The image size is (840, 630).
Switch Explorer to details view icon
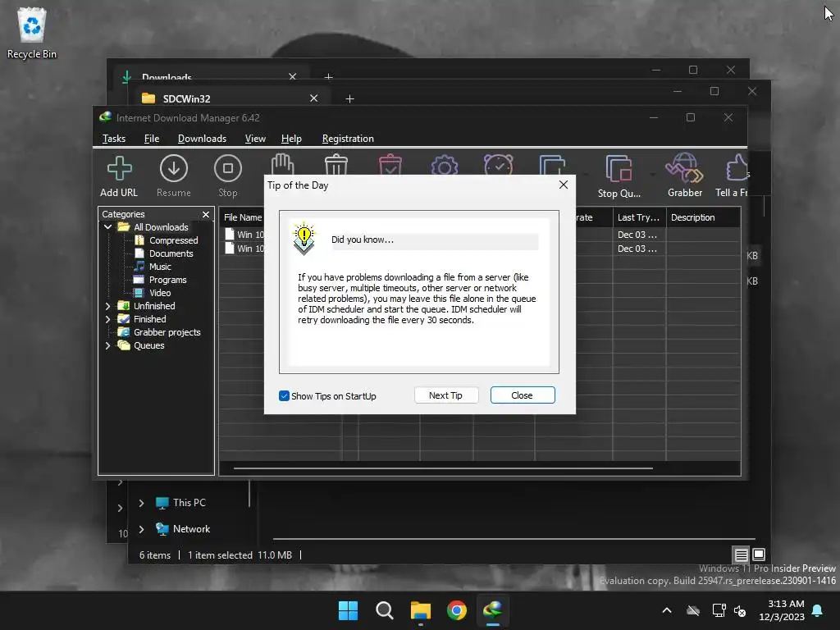click(741, 555)
